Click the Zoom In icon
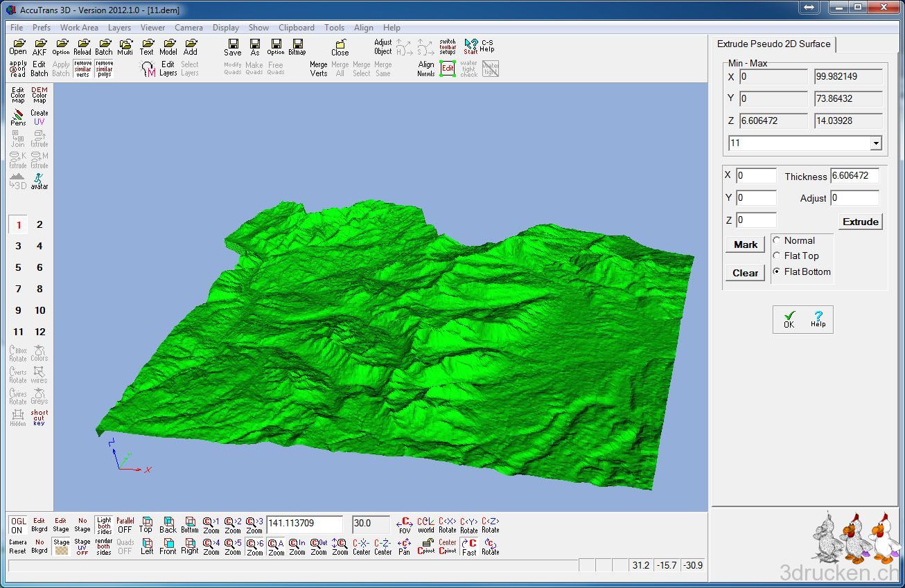905x588 pixels. pos(297,546)
